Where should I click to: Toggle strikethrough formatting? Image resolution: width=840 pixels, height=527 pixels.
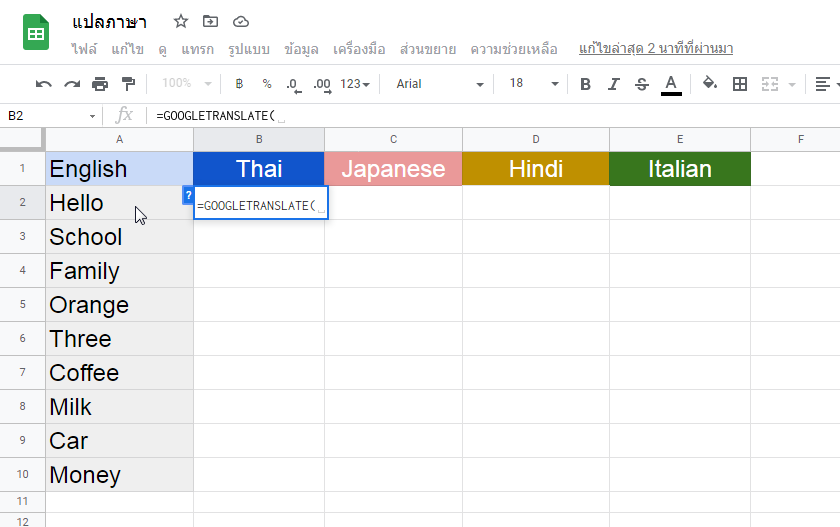(x=641, y=84)
